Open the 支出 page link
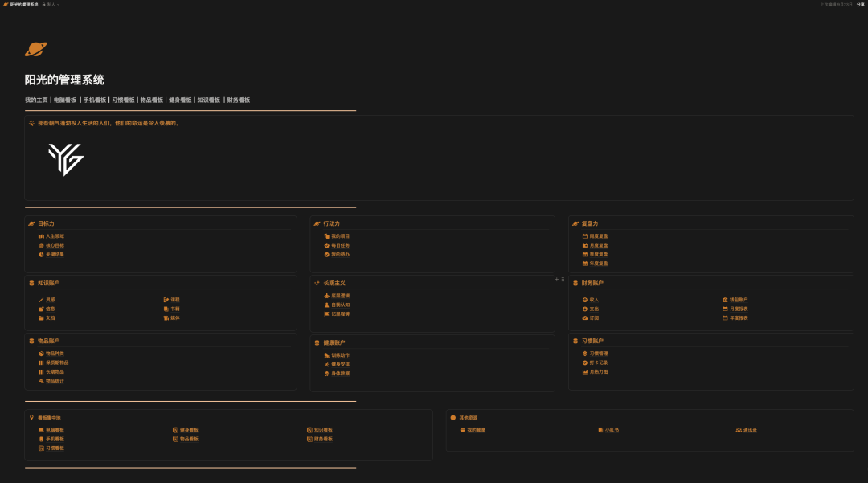This screenshot has width=868, height=483. (x=594, y=309)
